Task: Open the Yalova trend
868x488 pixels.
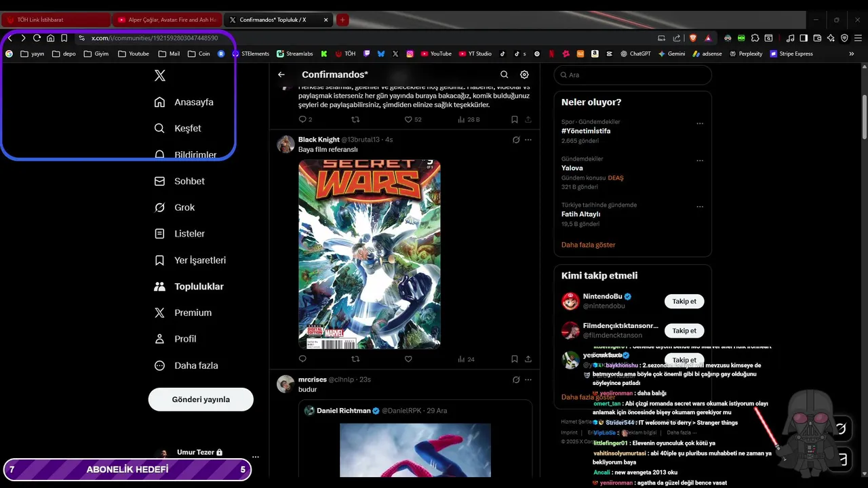Action: click(x=572, y=168)
